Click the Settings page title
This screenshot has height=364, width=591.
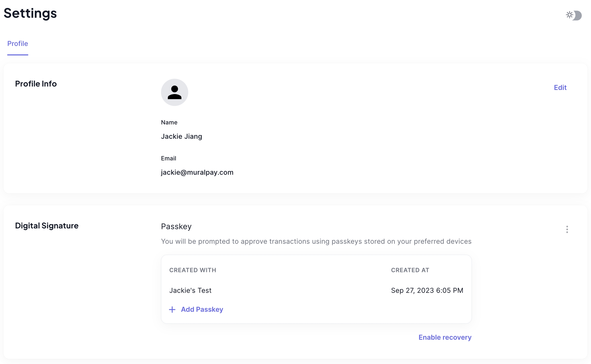tap(30, 13)
